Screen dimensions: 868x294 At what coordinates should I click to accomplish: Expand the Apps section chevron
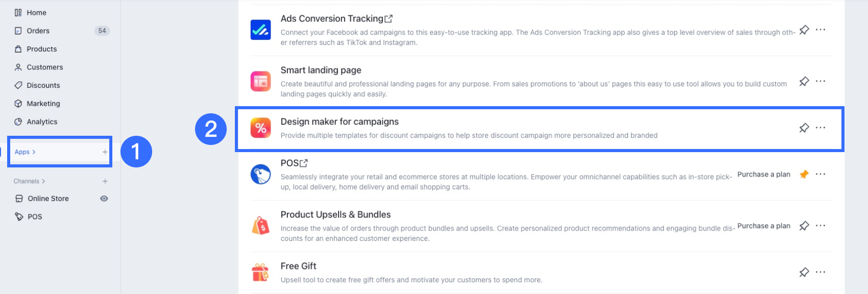tap(34, 152)
